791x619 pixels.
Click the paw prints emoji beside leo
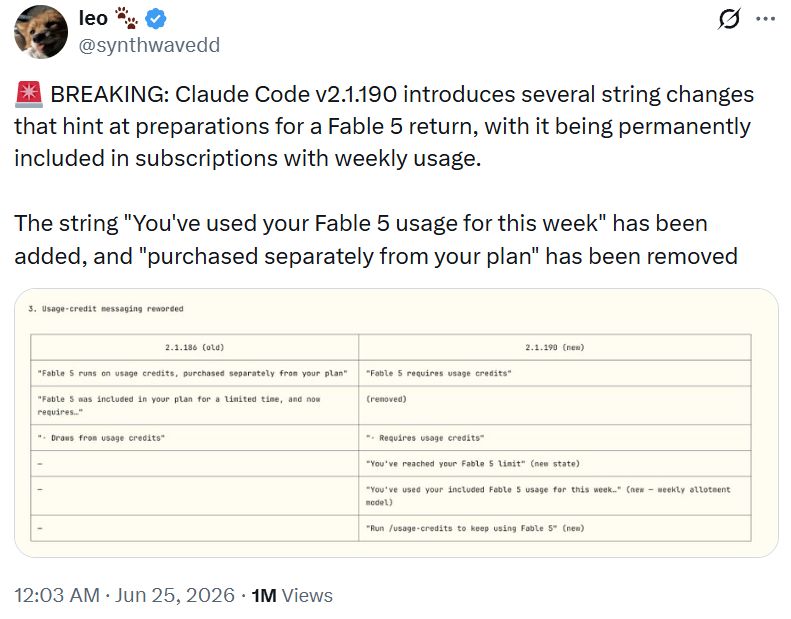126,18
